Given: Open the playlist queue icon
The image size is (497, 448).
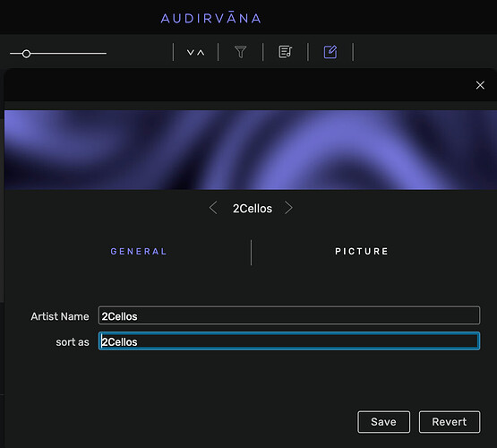Looking at the screenshot, I should (286, 52).
